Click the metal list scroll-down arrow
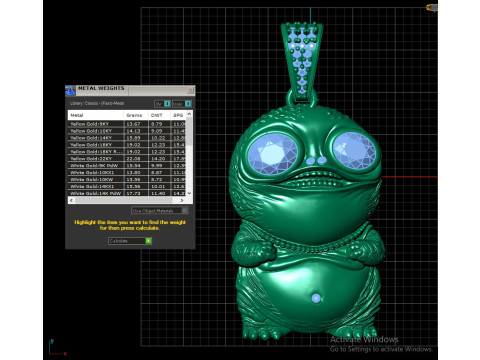Viewport: 480px width, 360px height. [x=189, y=193]
